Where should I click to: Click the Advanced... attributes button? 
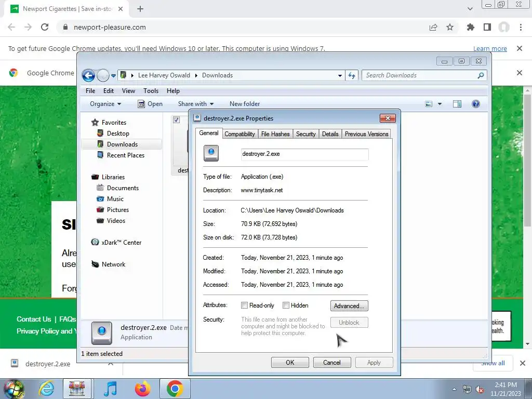pyautogui.click(x=349, y=305)
